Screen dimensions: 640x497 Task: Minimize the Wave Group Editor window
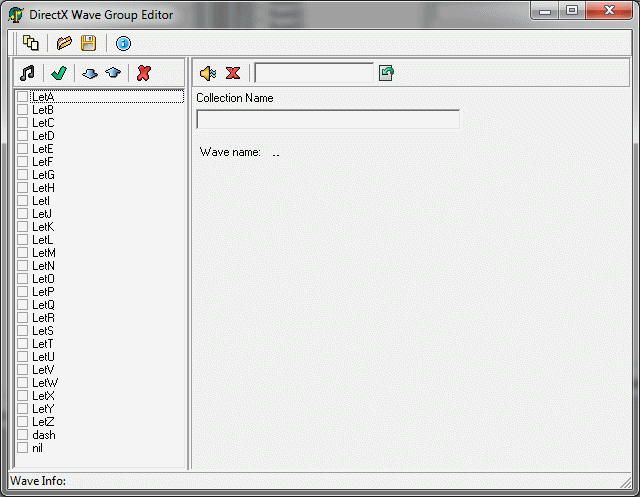click(545, 11)
